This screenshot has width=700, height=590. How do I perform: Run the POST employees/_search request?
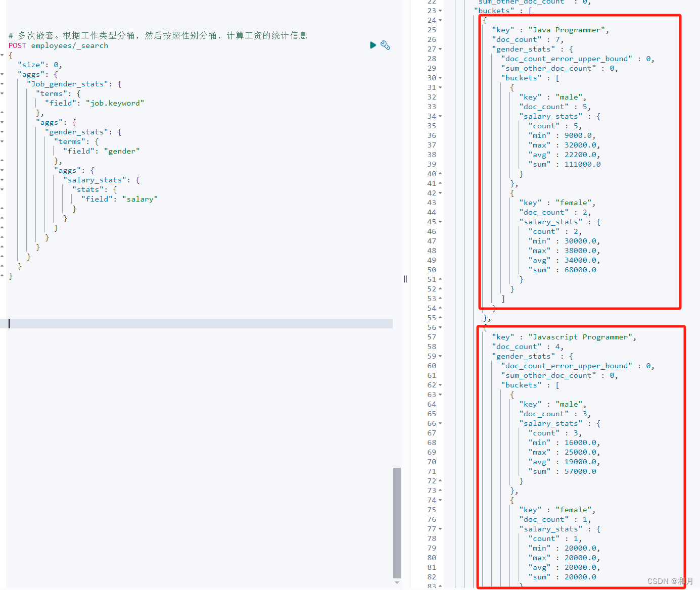(x=373, y=45)
